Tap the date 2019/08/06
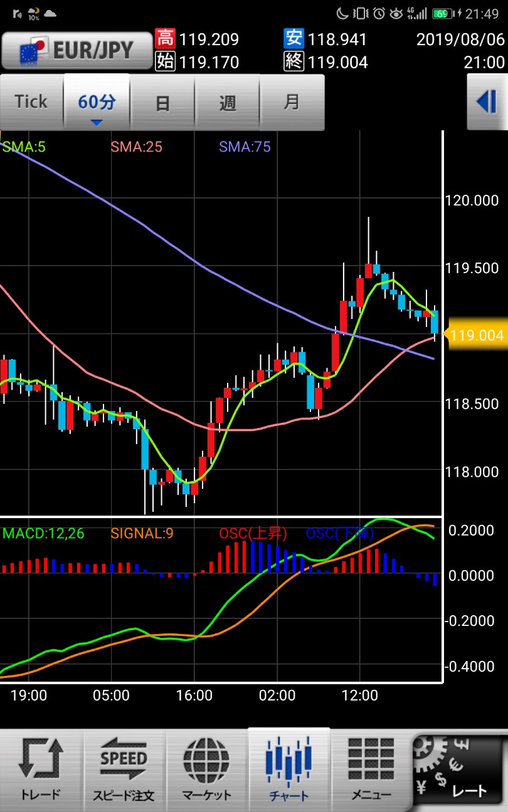The image size is (508, 812). click(460, 39)
